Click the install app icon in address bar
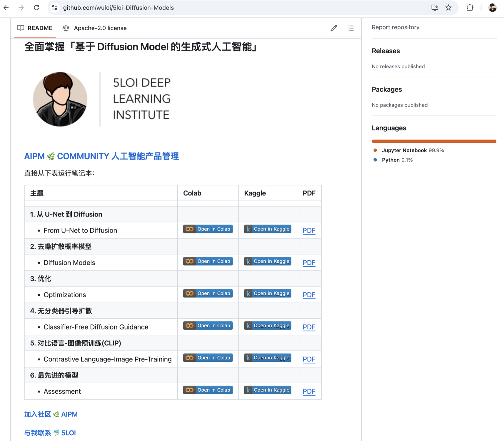This screenshot has height=441, width=504. [435, 8]
